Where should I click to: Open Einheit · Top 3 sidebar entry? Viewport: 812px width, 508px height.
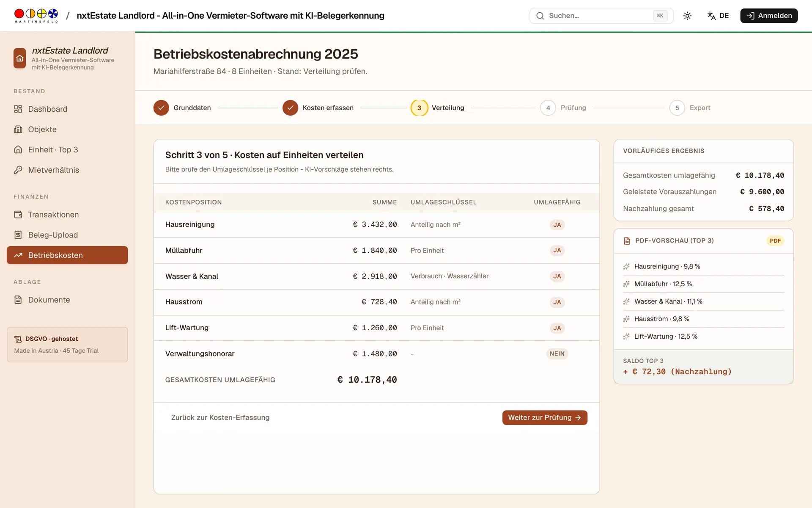click(67, 150)
